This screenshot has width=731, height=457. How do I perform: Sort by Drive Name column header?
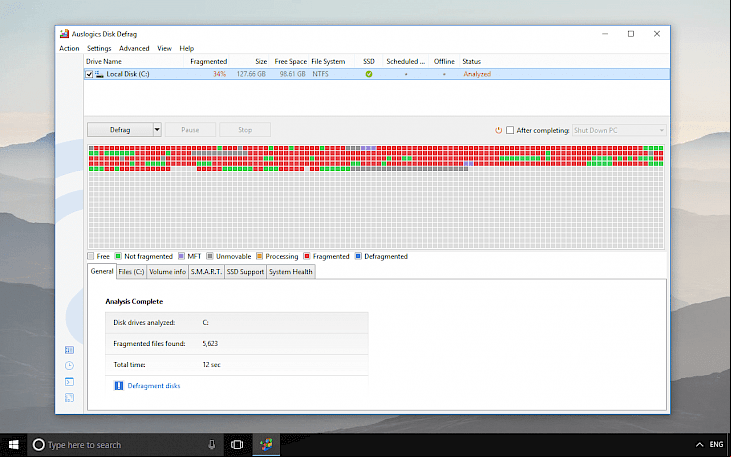click(134, 62)
